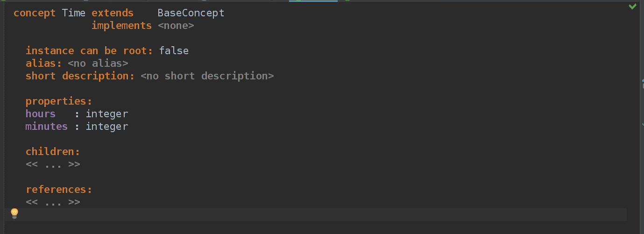Click the green inspection checkmark icon
Image resolution: width=644 pixels, height=234 pixels.
coord(633,7)
